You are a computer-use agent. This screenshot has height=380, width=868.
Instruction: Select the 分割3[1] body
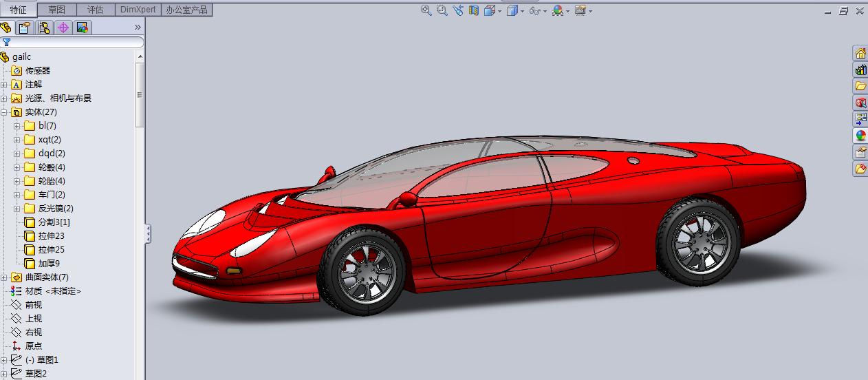pos(54,222)
